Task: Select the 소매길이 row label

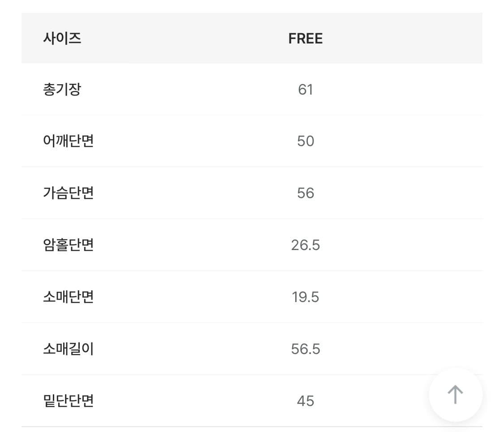Action: 69,349
